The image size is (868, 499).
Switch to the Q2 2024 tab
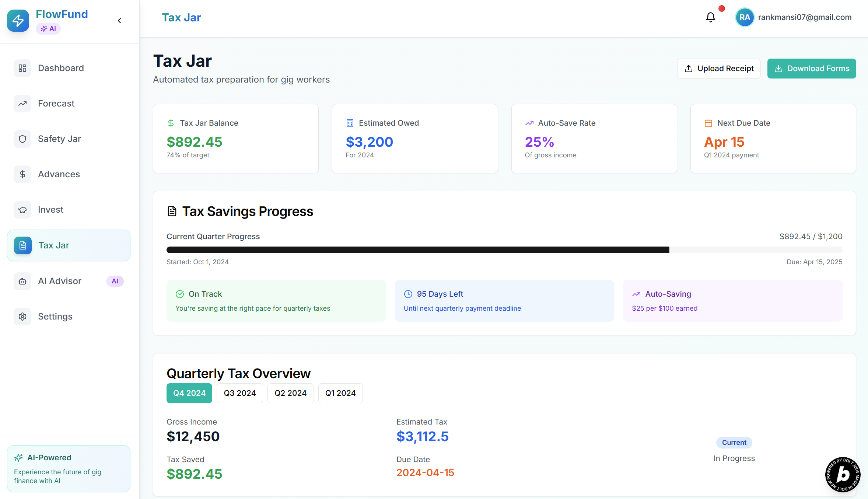pyautogui.click(x=290, y=393)
